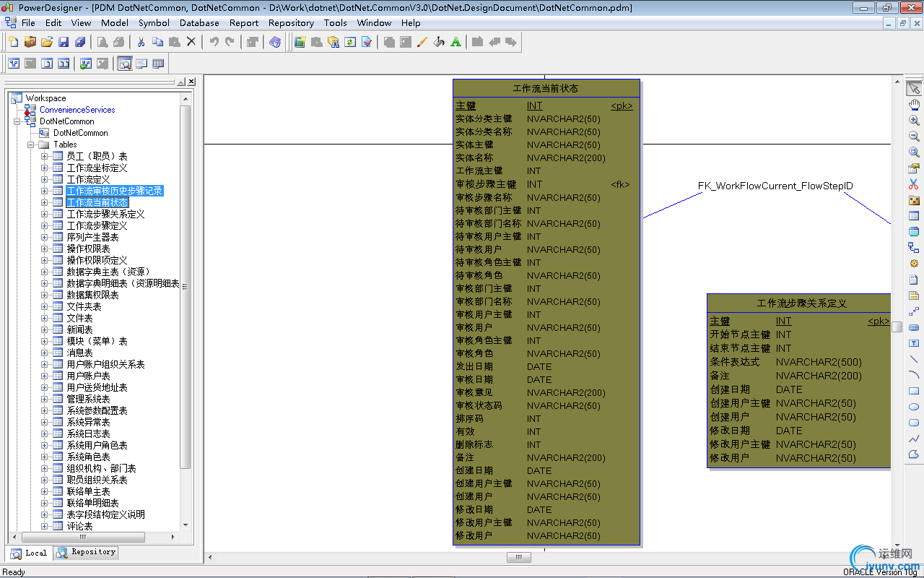Select the Reference link tool in palette
The width and height of the screenshot is (924, 578).
[914, 247]
